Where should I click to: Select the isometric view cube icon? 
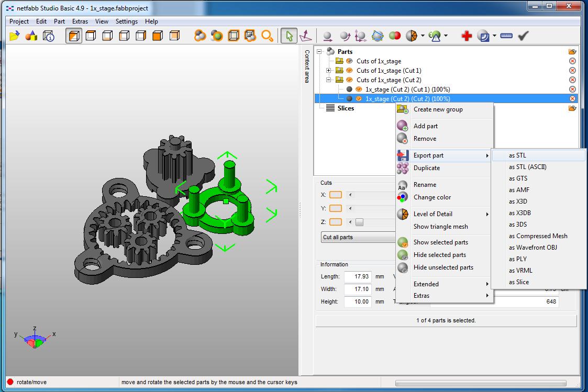[74, 36]
